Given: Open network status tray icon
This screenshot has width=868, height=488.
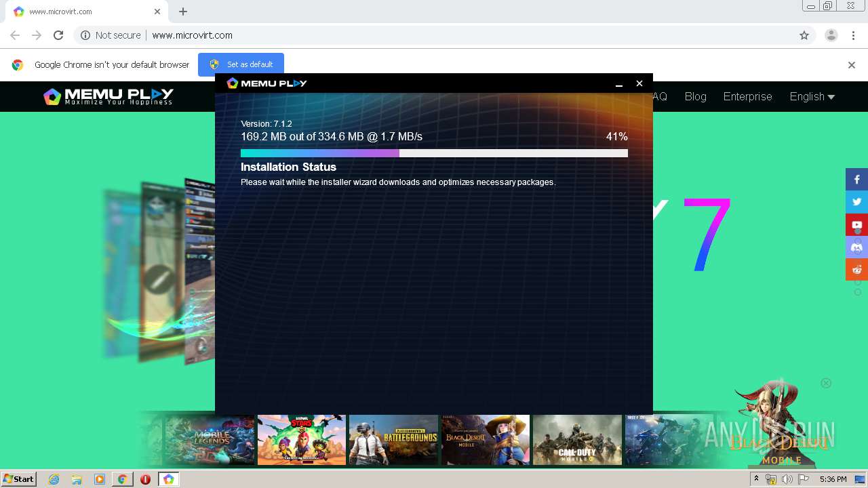Looking at the screenshot, I should 771,479.
